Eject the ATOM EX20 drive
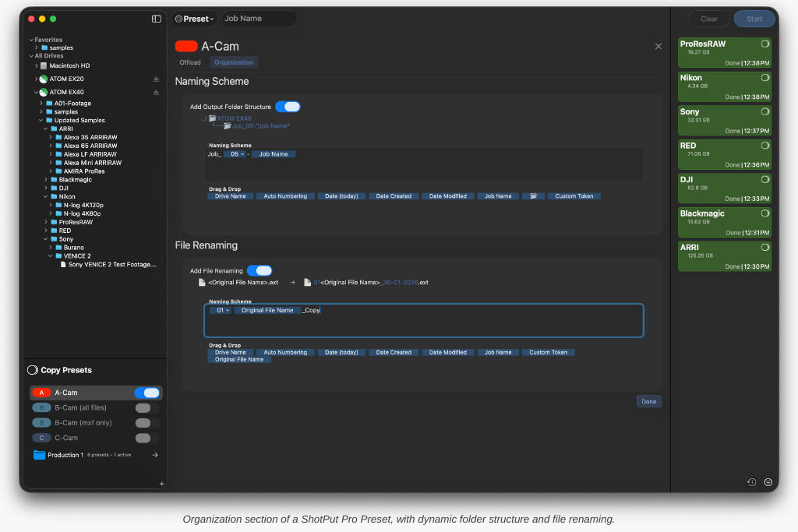 [x=156, y=79]
